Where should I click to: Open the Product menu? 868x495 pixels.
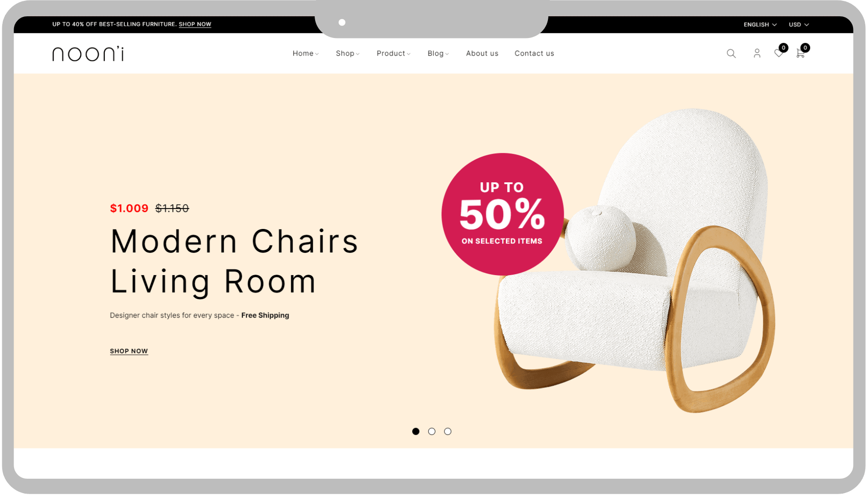[x=393, y=53]
